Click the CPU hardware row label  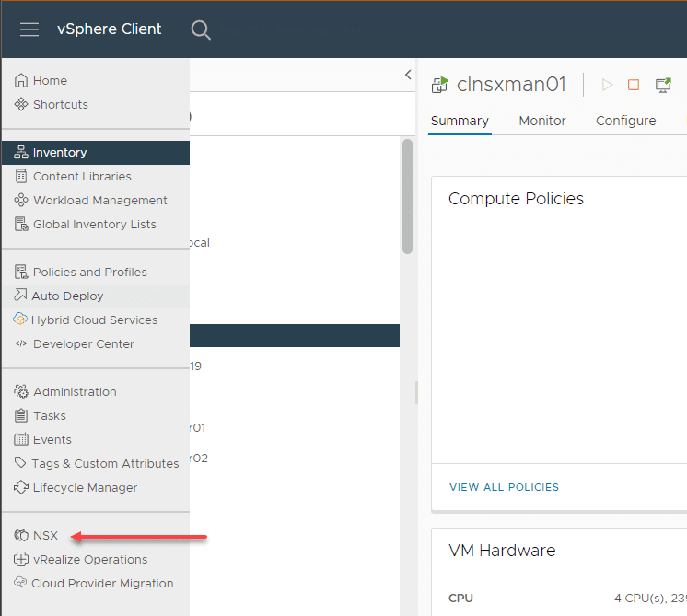pyautogui.click(x=460, y=598)
